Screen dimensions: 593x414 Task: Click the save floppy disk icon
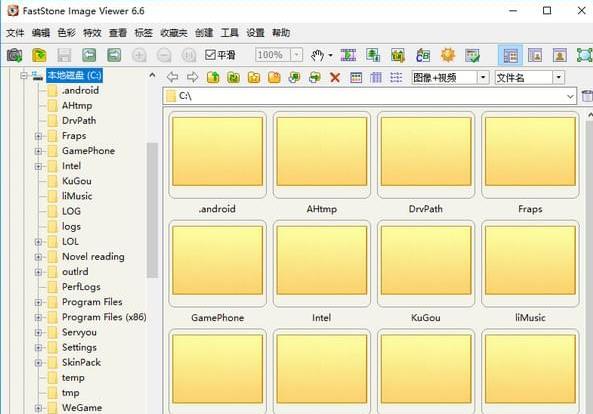[64, 55]
